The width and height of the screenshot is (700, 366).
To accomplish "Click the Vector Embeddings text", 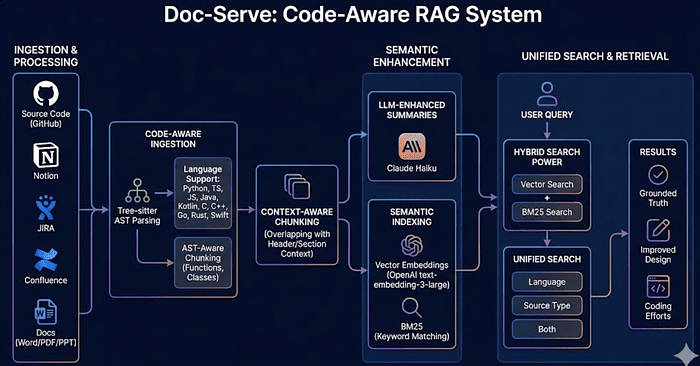I will coord(412,275).
